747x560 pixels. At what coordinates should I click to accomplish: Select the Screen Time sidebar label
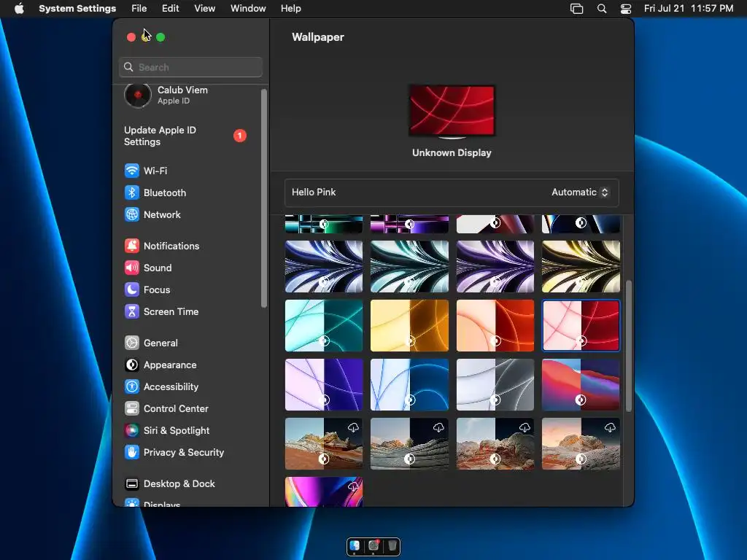[x=171, y=311]
